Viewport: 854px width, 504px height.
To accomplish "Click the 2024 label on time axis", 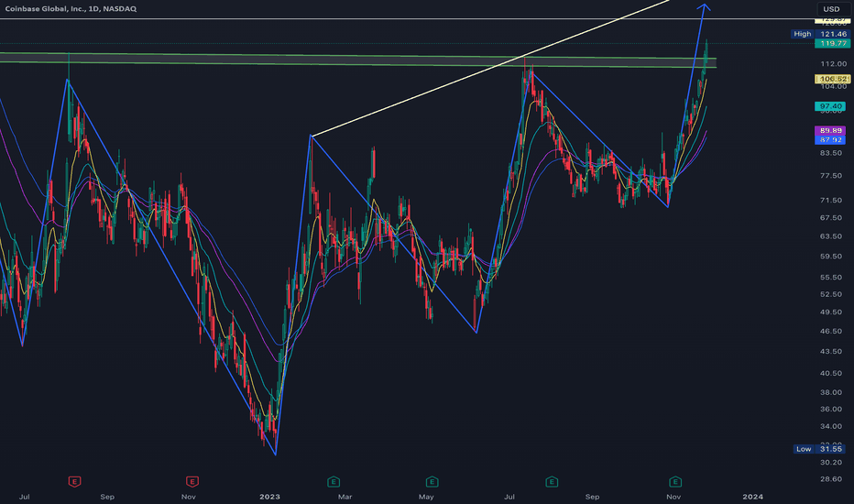I will pos(752,497).
